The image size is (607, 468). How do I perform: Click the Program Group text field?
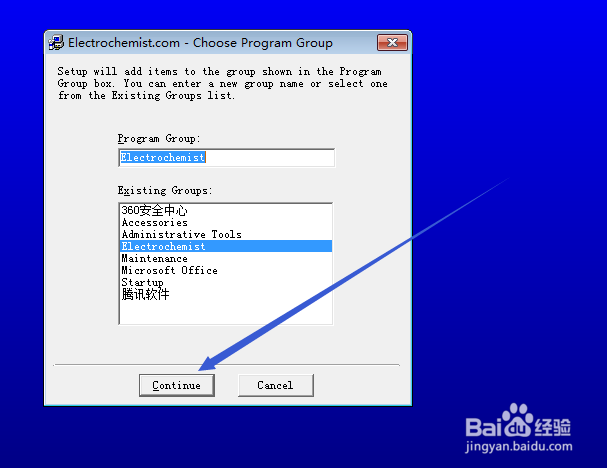pyautogui.click(x=226, y=158)
